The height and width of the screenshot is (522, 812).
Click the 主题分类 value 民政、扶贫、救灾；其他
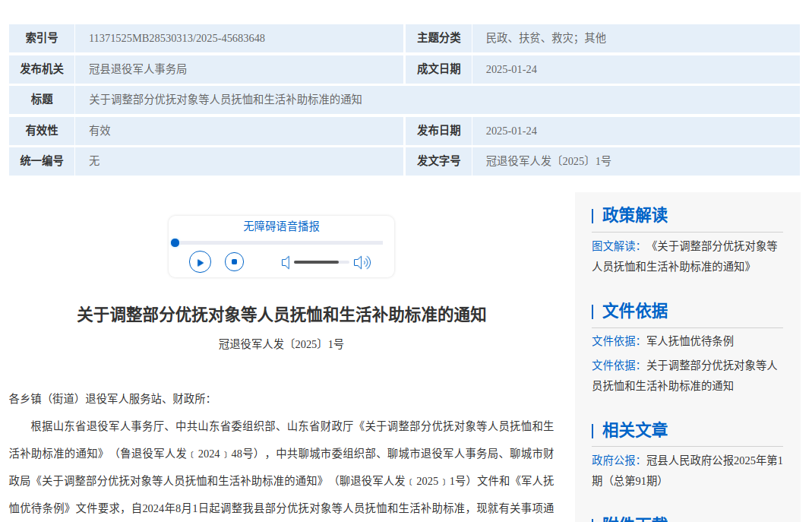(x=546, y=38)
